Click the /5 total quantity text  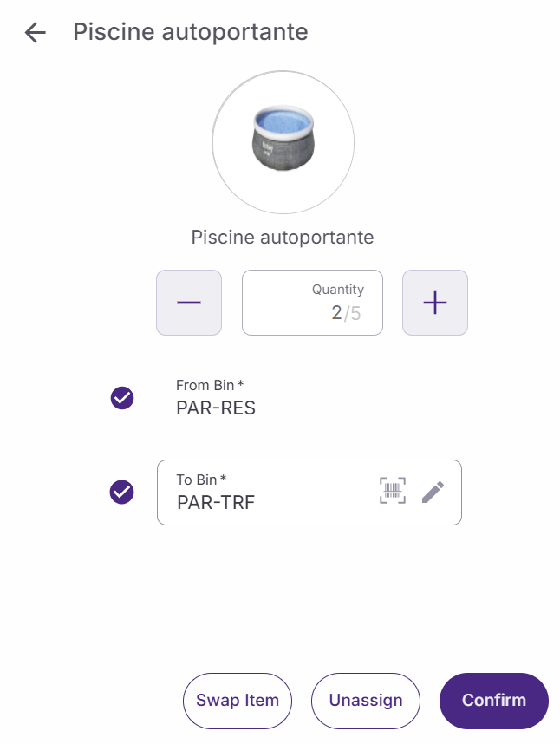click(353, 313)
